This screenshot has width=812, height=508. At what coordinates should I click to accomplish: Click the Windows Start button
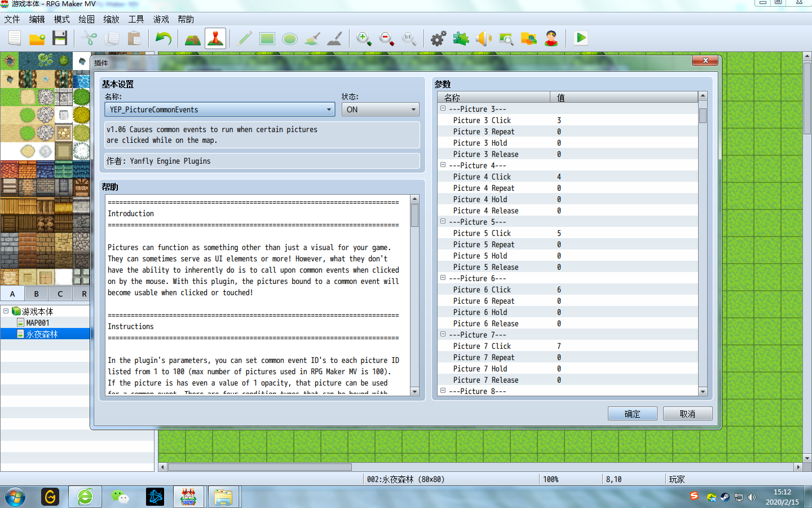click(x=15, y=497)
